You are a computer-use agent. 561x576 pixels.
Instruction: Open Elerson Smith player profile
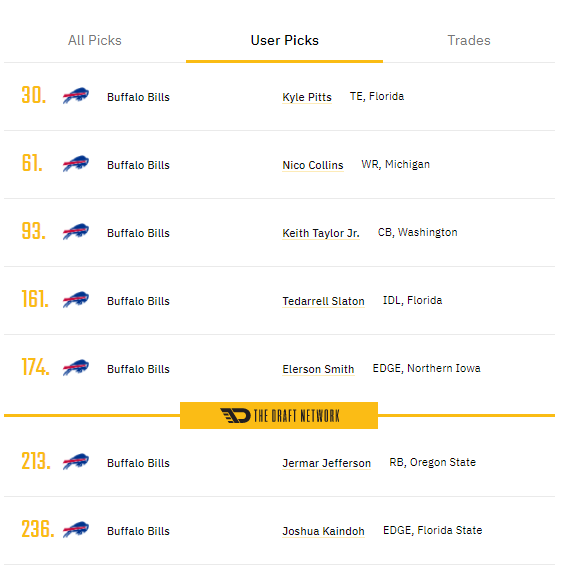coord(318,369)
